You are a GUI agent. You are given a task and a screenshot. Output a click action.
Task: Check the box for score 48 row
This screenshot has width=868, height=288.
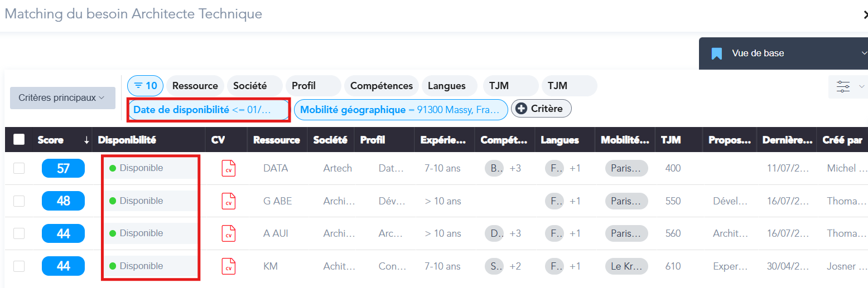pos(19,201)
